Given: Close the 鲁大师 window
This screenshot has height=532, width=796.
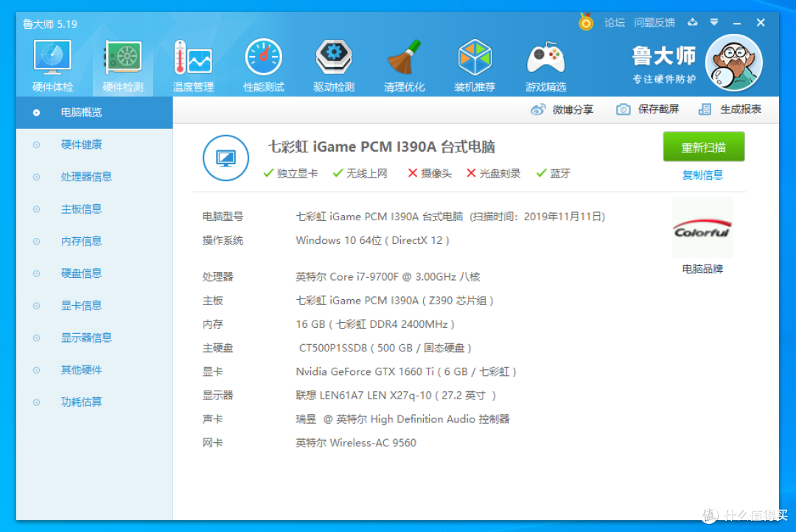Looking at the screenshot, I should click(x=761, y=23).
